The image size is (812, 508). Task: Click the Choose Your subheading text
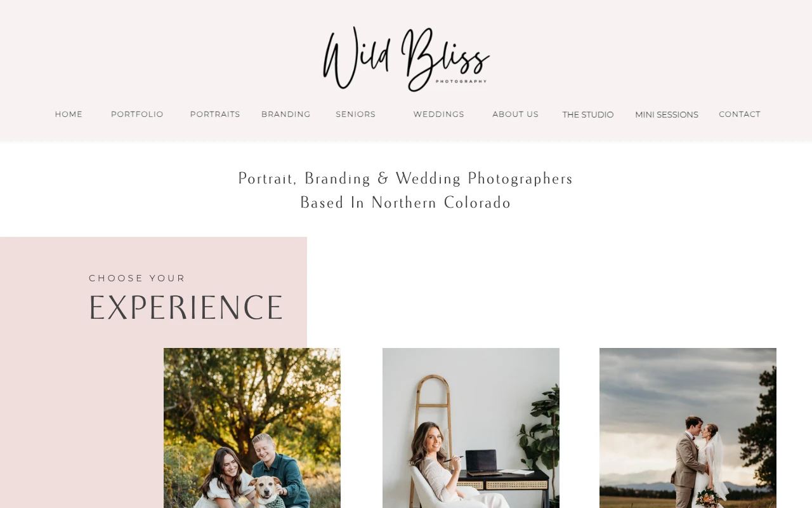point(137,278)
